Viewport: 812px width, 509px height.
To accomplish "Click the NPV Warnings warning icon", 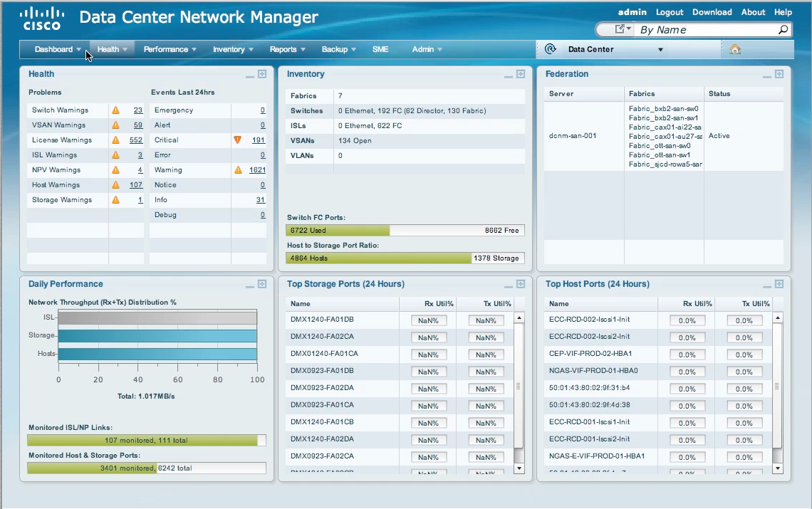I will pos(116,170).
